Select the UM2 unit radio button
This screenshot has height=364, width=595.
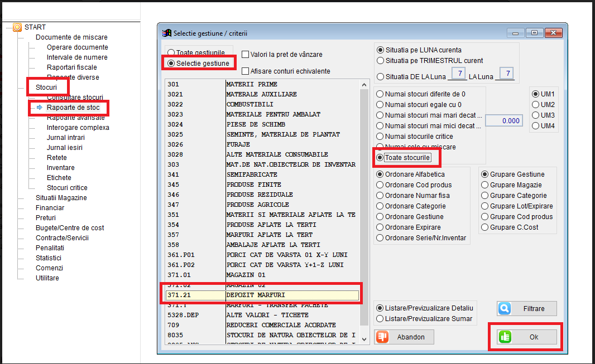536,104
